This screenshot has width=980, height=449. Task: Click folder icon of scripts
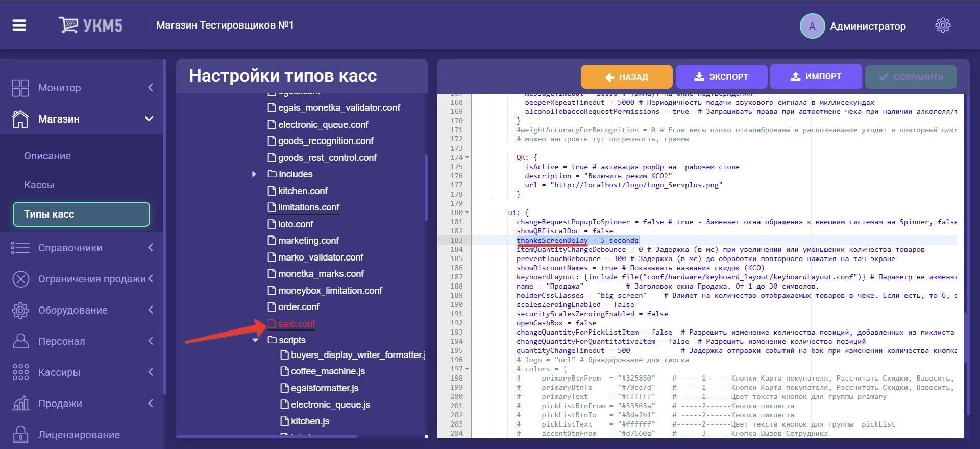(272, 340)
